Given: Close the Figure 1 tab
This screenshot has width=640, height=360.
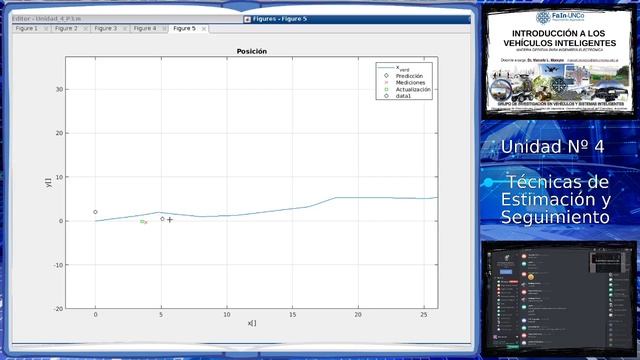Looking at the screenshot, I should pos(46,29).
